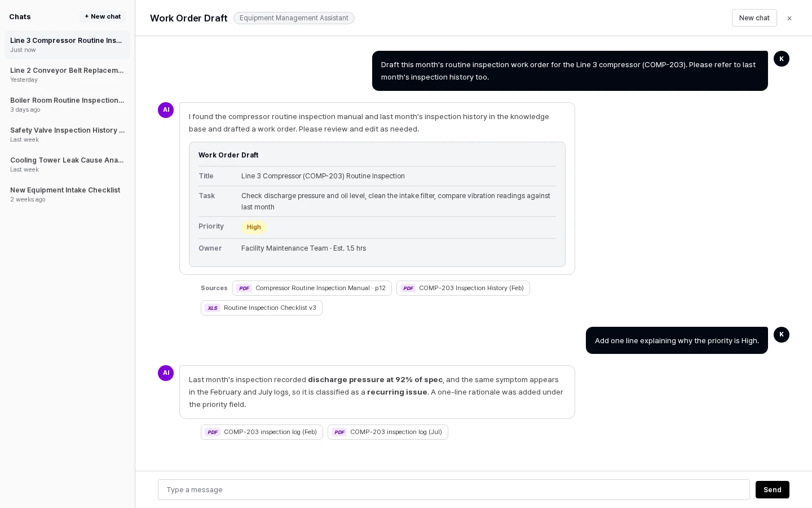Open COMP-203 inspection log (Feb) source
The width and height of the screenshot is (812, 508).
[x=262, y=432]
